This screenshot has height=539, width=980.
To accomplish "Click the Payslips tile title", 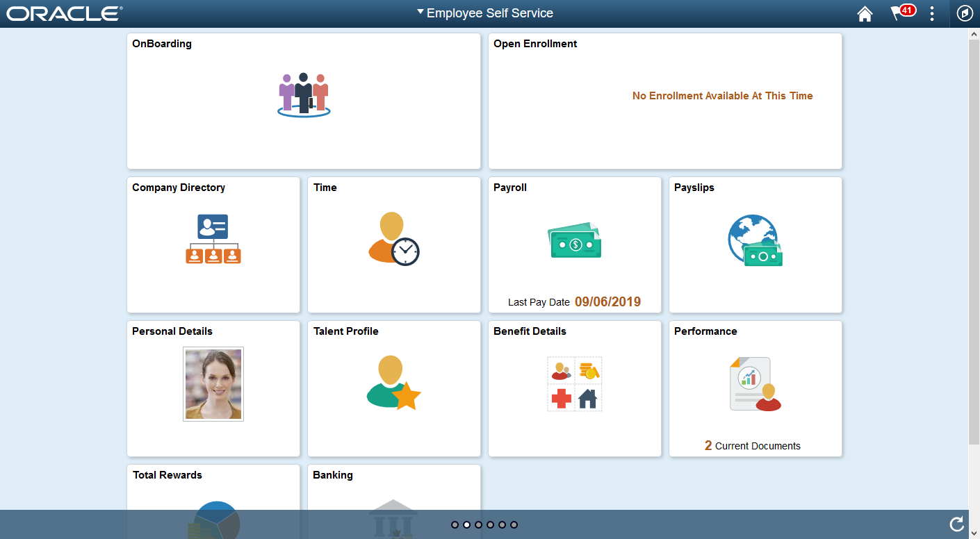I will tap(694, 188).
